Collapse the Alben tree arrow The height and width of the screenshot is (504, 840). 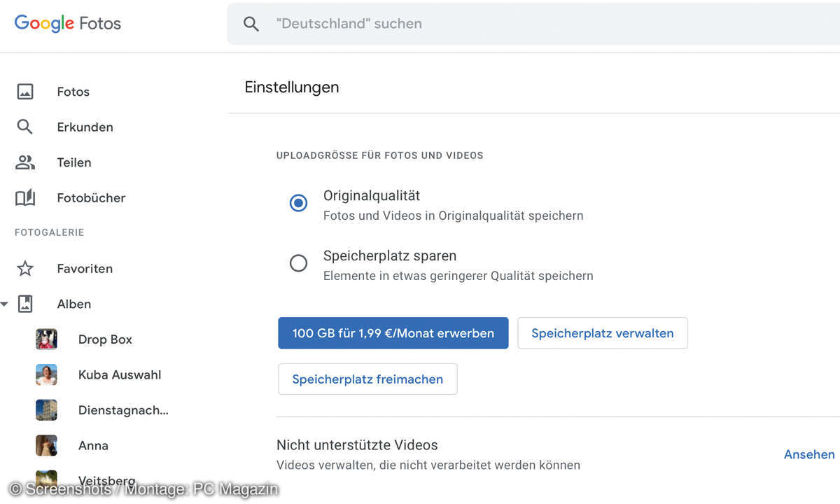pyautogui.click(x=4, y=304)
